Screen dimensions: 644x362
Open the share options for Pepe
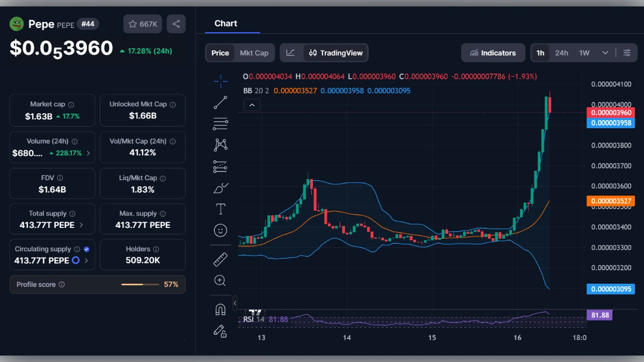click(176, 24)
